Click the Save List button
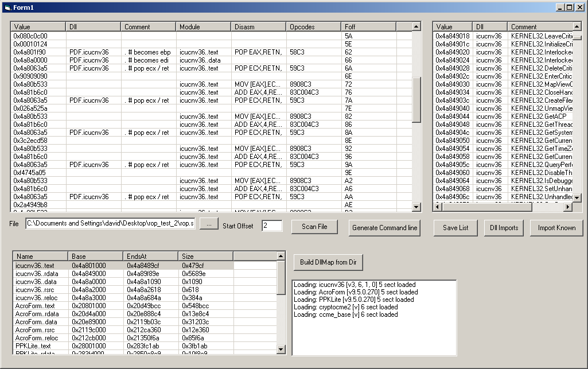Screen dimensions: 588x369 click(455, 228)
